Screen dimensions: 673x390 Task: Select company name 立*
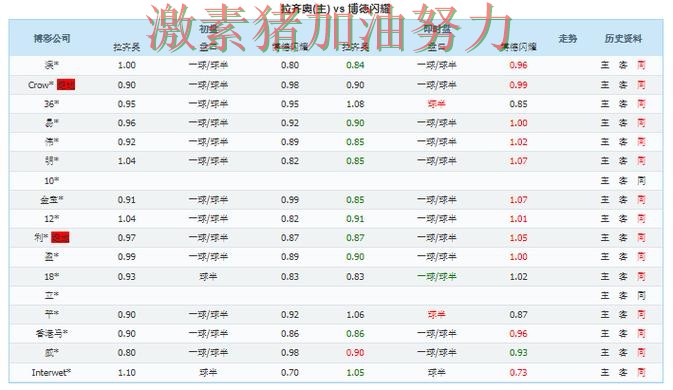[x=52, y=295]
